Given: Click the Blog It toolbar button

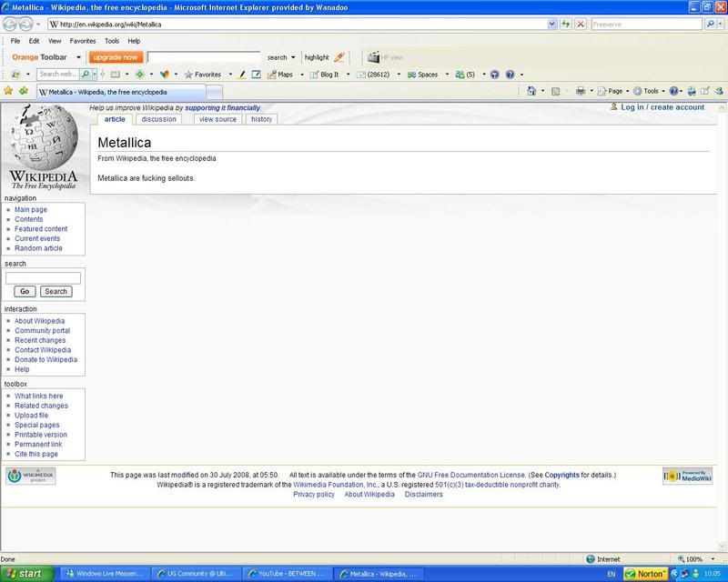Looking at the screenshot, I should pyautogui.click(x=324, y=75).
